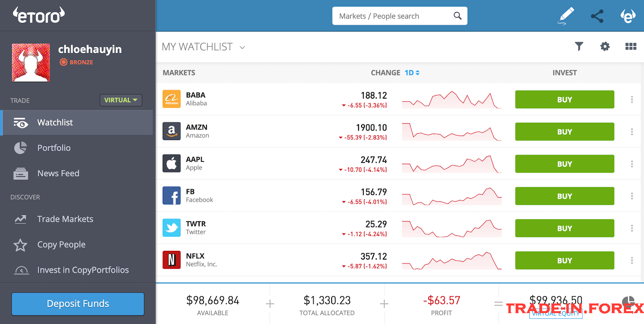This screenshot has width=644, height=324.
Task: Click the NFLX ticker name
Action: click(x=195, y=256)
